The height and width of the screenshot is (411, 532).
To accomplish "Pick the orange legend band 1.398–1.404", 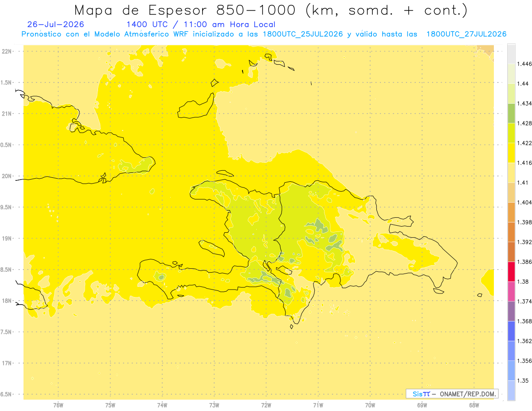I will click(511, 212).
